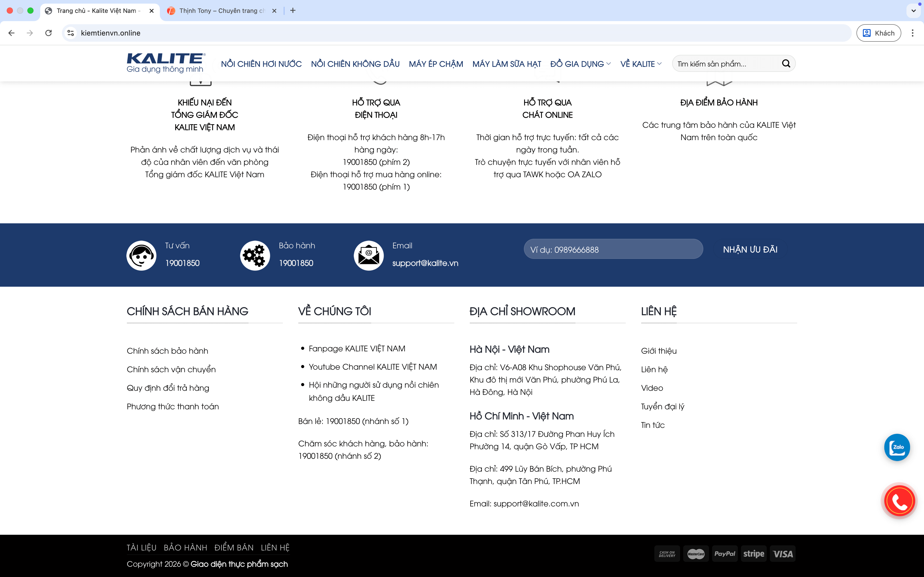This screenshot has width=924, height=577.
Task: Reload the page with the refresh icon
Action: [48, 33]
